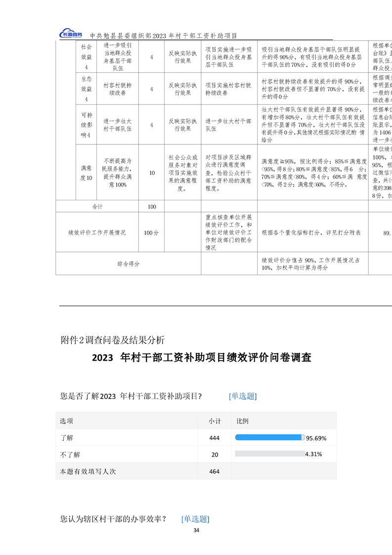The image size is (392, 555).
Task: Click the count 444 in survey table
Action: coord(214,438)
